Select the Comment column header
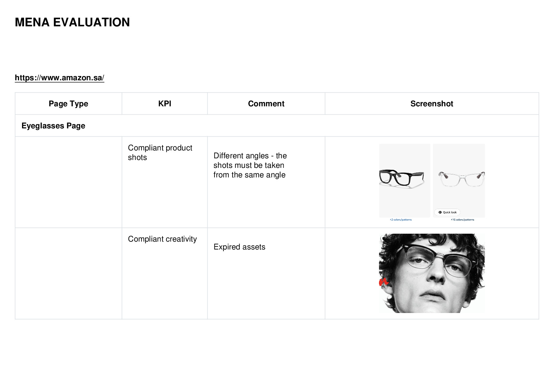Viewport: 554px width, 392px height. coord(266,104)
